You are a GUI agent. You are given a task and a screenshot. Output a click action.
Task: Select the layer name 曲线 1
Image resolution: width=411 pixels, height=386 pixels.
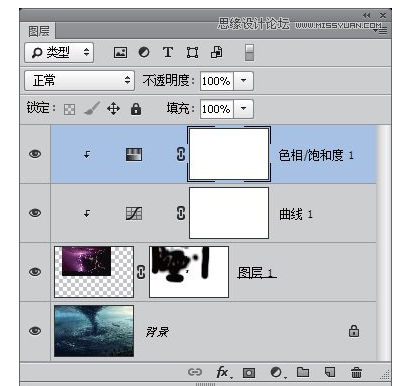[296, 214]
